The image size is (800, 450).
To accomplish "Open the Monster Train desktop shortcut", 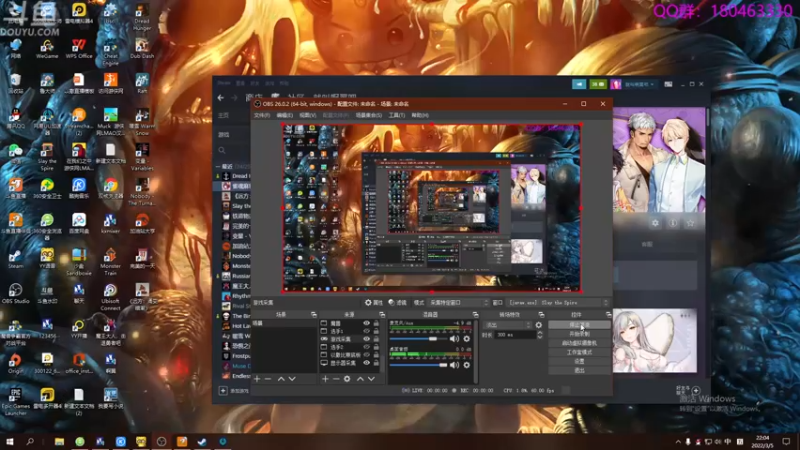I will (x=110, y=262).
